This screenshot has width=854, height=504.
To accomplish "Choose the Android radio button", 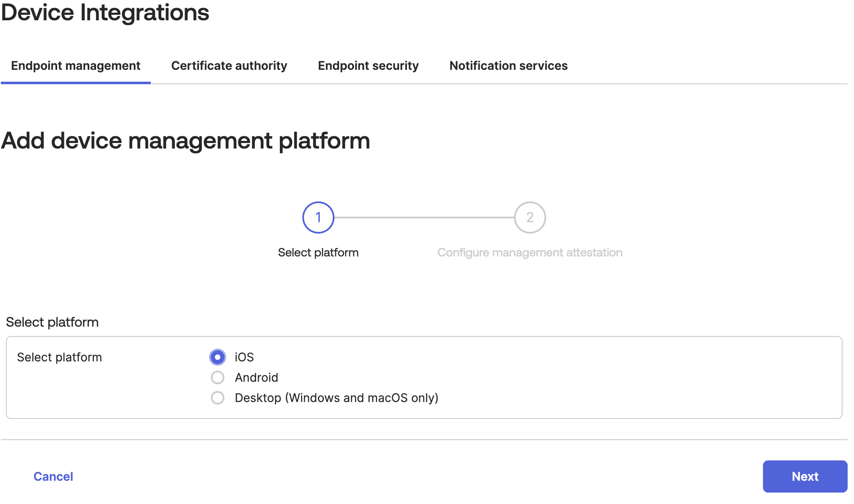I will (x=218, y=377).
